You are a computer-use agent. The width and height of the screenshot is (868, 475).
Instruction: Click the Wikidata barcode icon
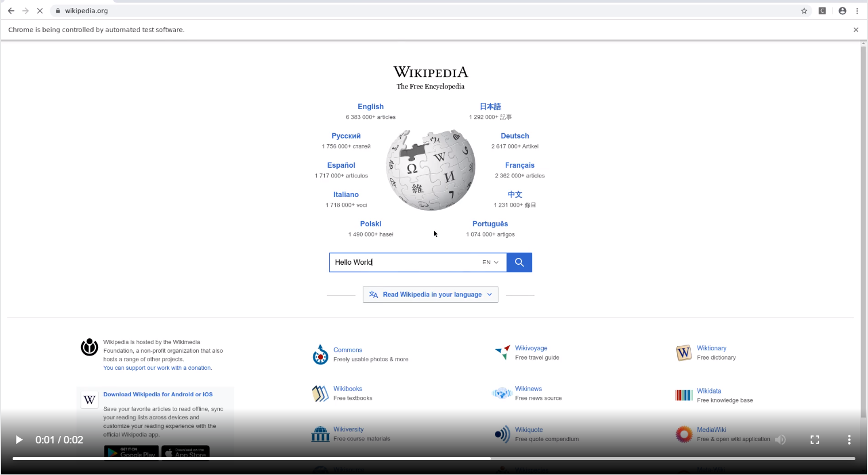point(684,395)
